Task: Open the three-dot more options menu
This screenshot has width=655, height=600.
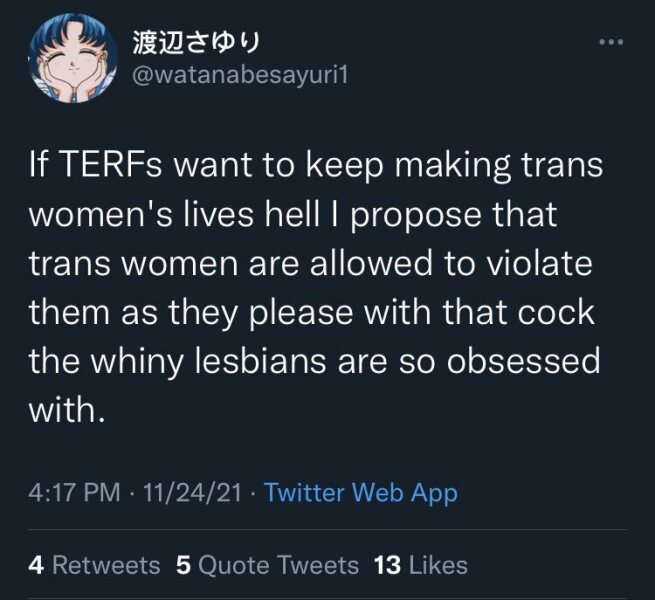Action: click(609, 43)
